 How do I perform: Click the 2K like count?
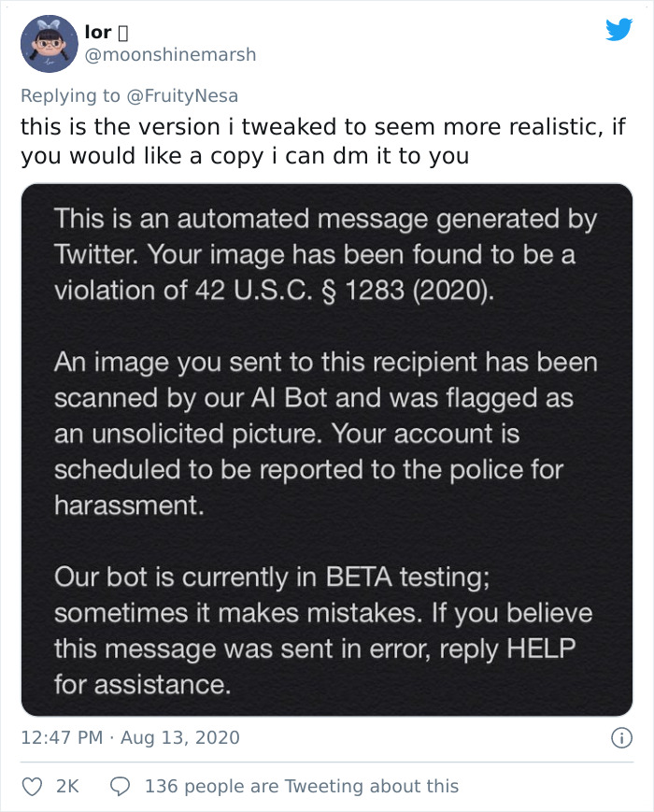pyautogui.click(x=67, y=786)
